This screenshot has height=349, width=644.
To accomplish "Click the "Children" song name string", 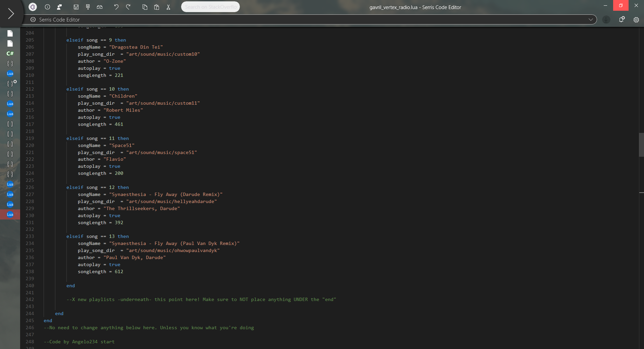I will click(123, 96).
